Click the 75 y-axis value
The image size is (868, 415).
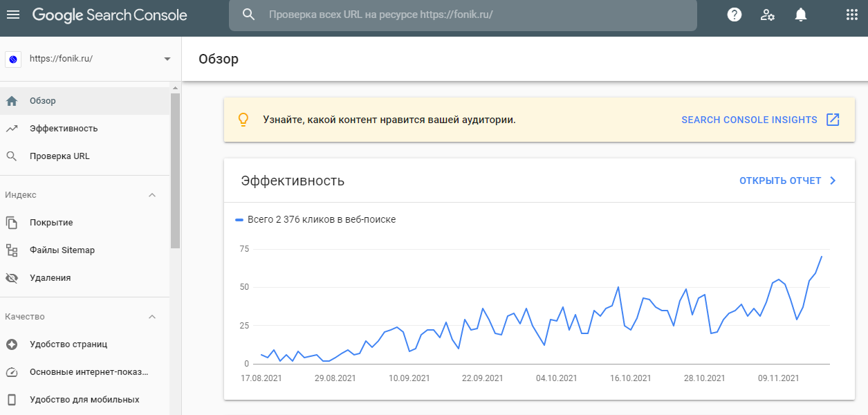(x=244, y=249)
